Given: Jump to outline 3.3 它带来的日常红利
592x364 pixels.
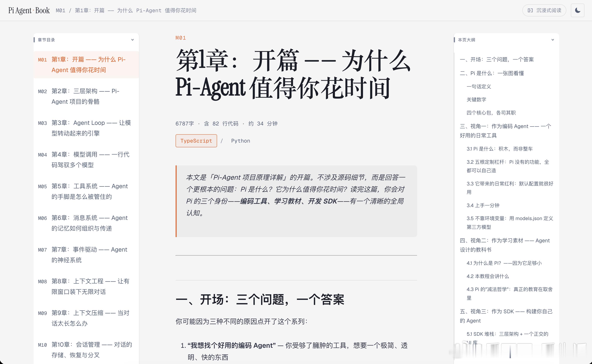Looking at the screenshot, I should (x=510, y=188).
